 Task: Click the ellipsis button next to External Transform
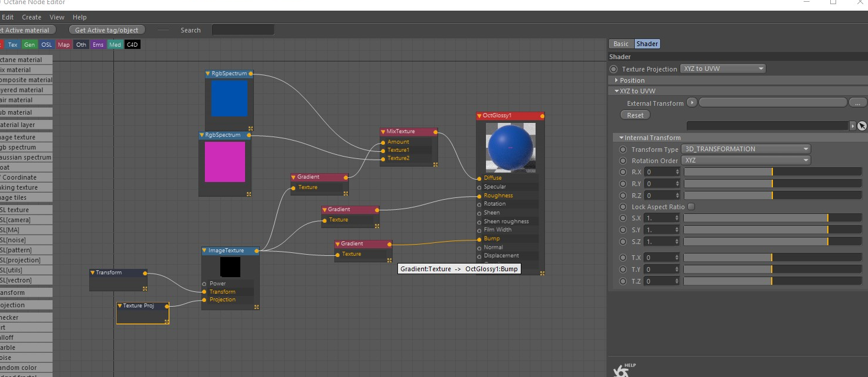[857, 103]
